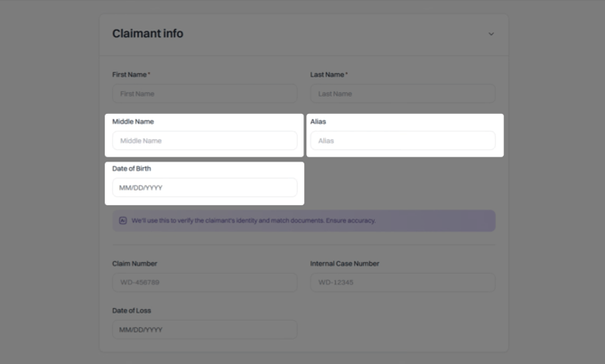Click the Date of Loss label

point(132,311)
